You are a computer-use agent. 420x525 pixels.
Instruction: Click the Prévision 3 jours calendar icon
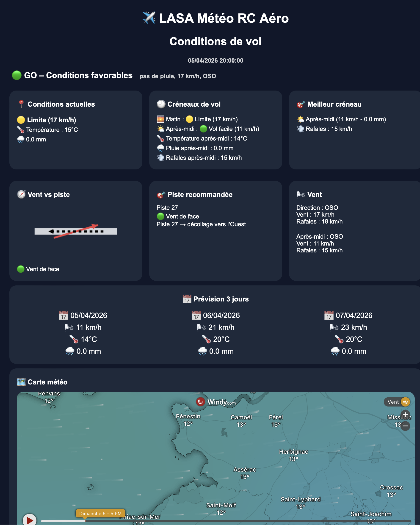(187, 299)
